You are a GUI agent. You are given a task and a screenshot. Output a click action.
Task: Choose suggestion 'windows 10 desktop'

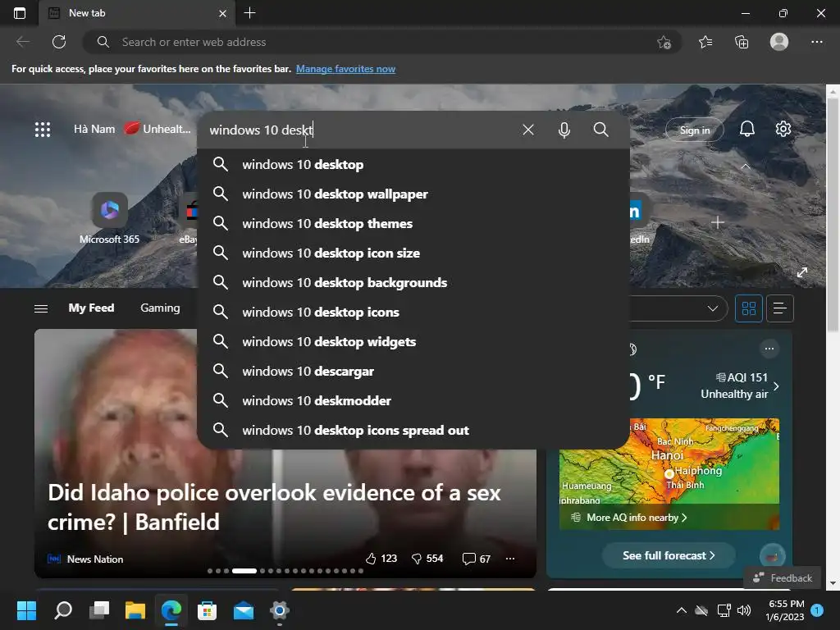[x=413, y=164]
